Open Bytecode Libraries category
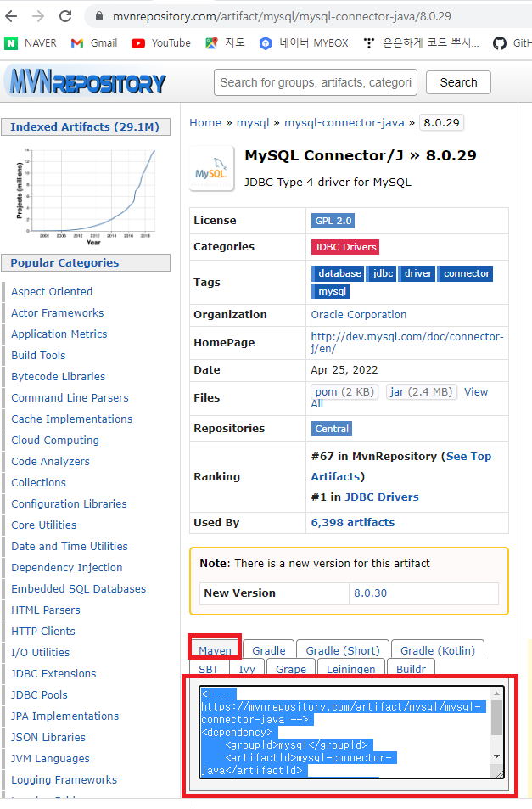Screen dimensions: 532x809 tap(59, 376)
